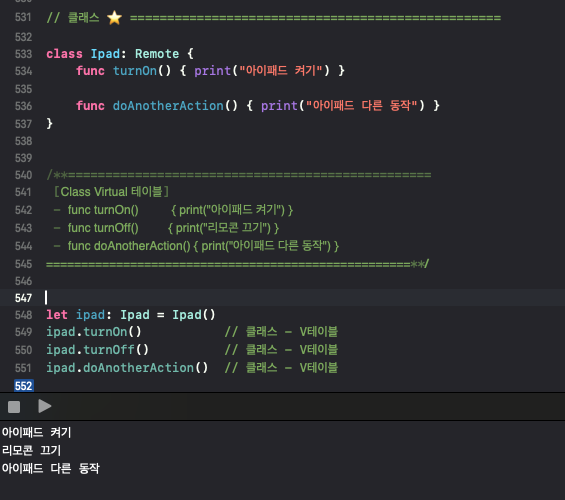Click closing brace on line 537
Viewport: 565px width, 500px height.
pyautogui.click(x=50, y=124)
